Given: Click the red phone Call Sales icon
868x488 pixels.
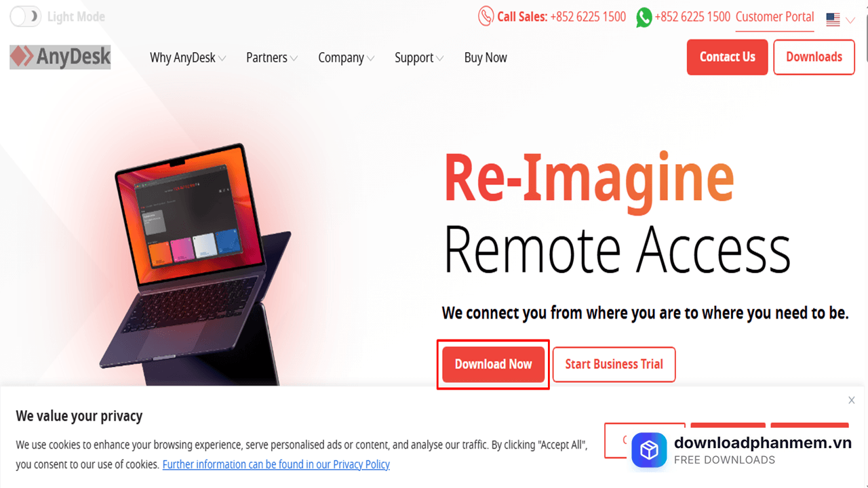Looking at the screenshot, I should coord(485,17).
